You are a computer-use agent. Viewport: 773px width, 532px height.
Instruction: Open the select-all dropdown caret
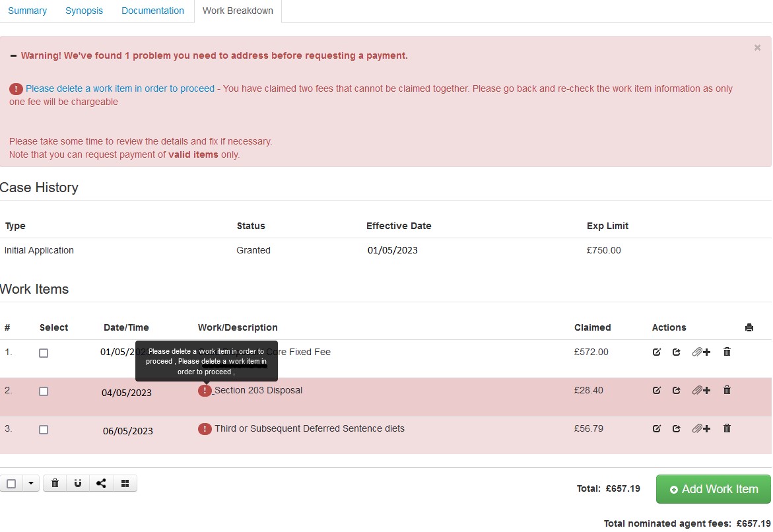(x=30, y=483)
